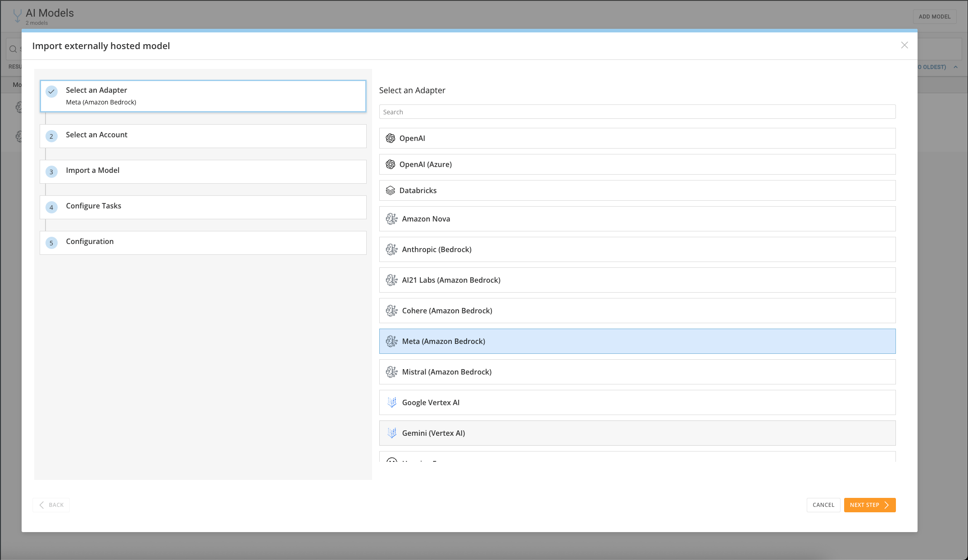Click the step 3 number badge
968x560 pixels.
coord(52,172)
